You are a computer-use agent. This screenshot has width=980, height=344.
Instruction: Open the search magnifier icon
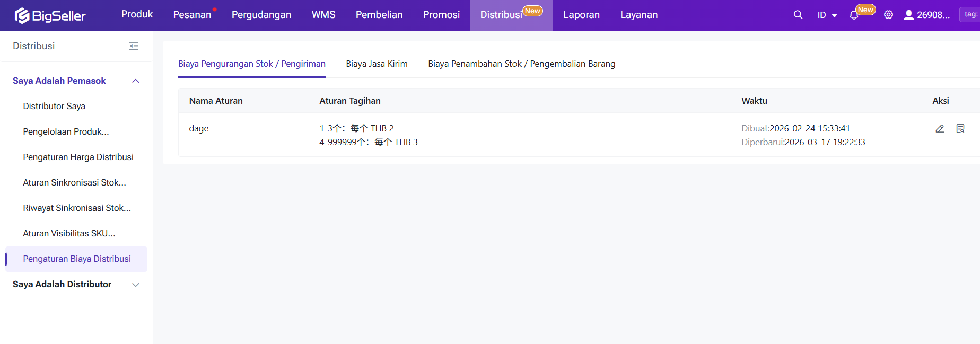pyautogui.click(x=798, y=15)
